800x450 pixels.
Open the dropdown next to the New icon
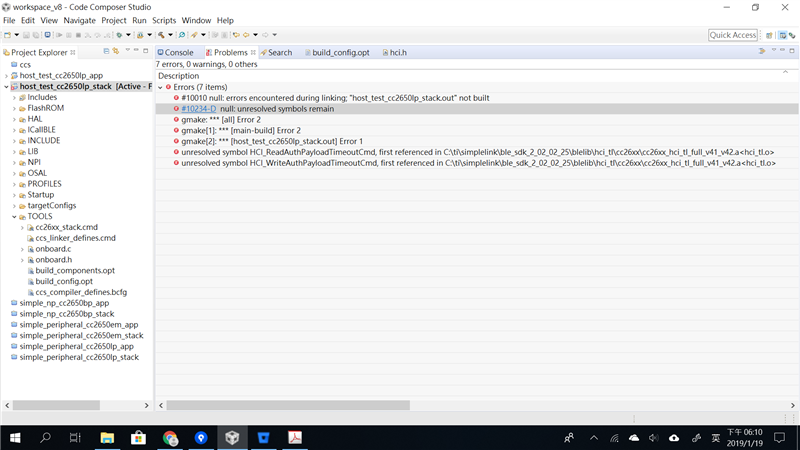coord(17,35)
